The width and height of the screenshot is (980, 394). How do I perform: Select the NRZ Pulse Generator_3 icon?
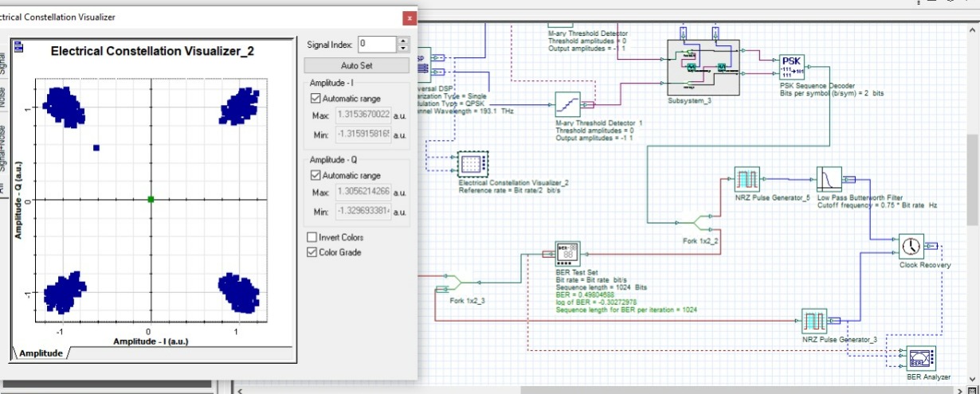tap(814, 322)
